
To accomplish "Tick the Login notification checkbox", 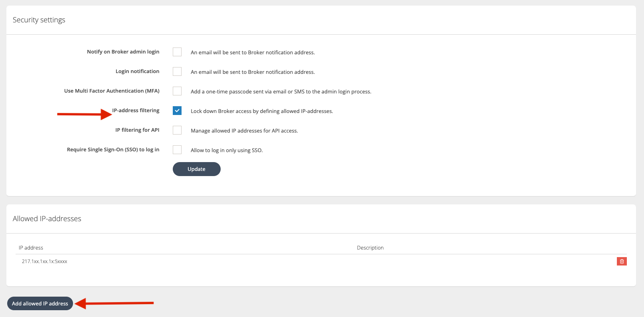I will [x=177, y=71].
